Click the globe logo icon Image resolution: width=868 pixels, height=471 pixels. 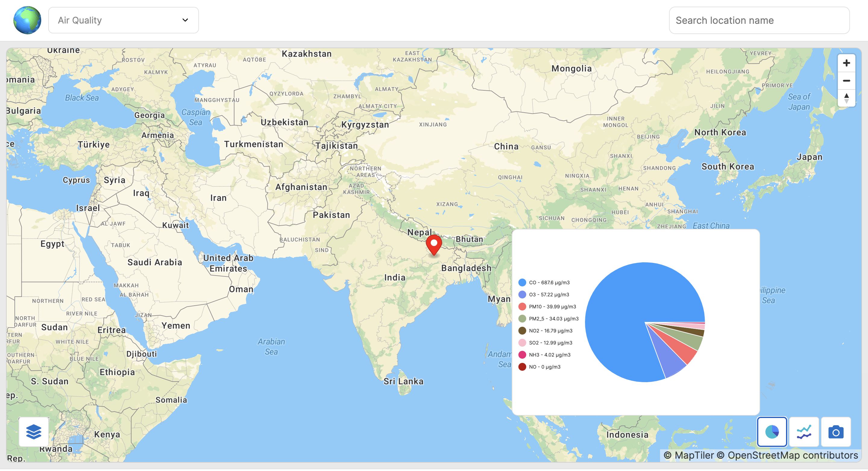click(x=27, y=20)
